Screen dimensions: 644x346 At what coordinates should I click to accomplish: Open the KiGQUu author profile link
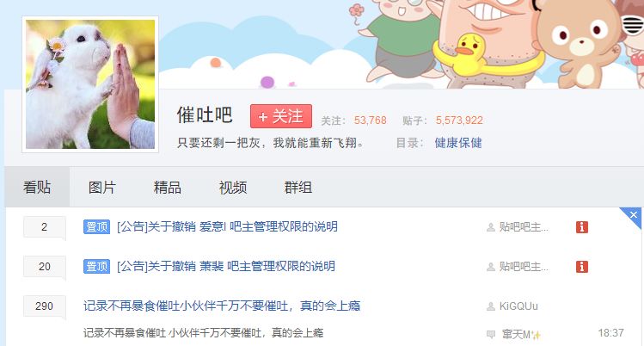pyautogui.click(x=518, y=306)
